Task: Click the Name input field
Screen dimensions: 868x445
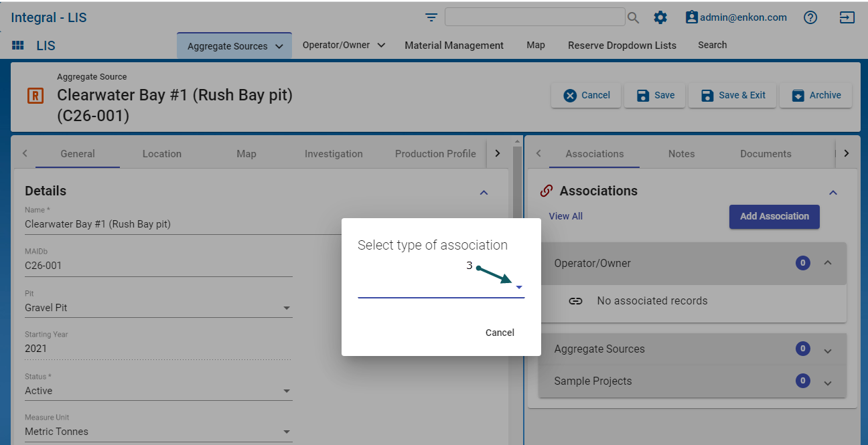Action: 181,225
